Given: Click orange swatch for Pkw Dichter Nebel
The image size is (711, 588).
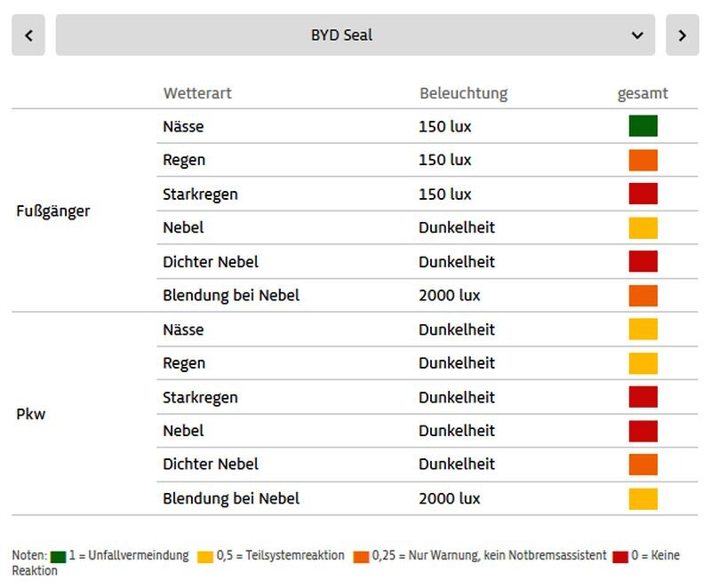Looking at the screenshot, I should coord(643,465).
